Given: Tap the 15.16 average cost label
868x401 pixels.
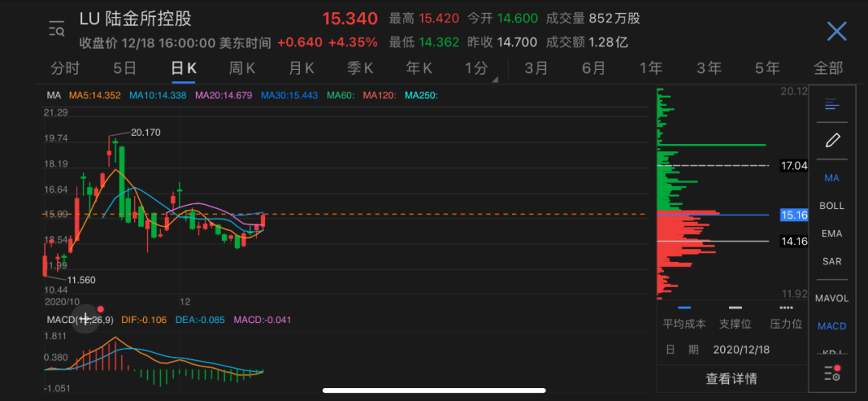Looking at the screenshot, I should pos(794,215).
